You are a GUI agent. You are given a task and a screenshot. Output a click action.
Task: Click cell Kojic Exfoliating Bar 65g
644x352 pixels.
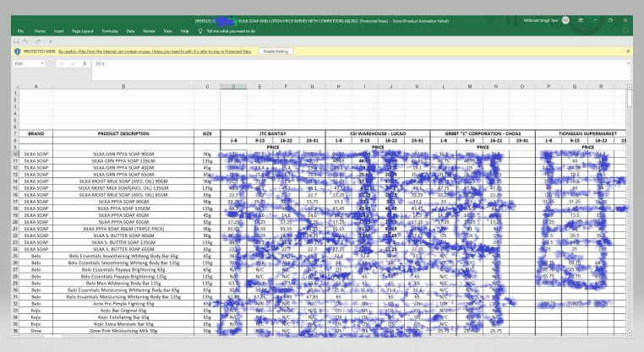coord(123,317)
